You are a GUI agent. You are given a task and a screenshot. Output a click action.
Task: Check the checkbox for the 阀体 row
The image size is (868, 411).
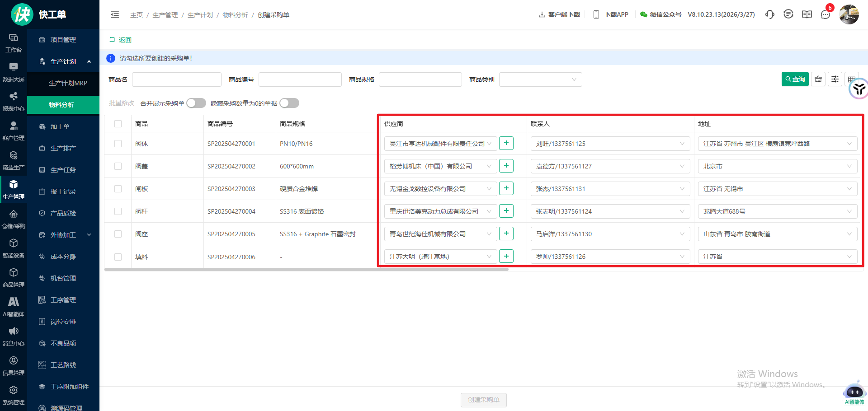tap(118, 144)
